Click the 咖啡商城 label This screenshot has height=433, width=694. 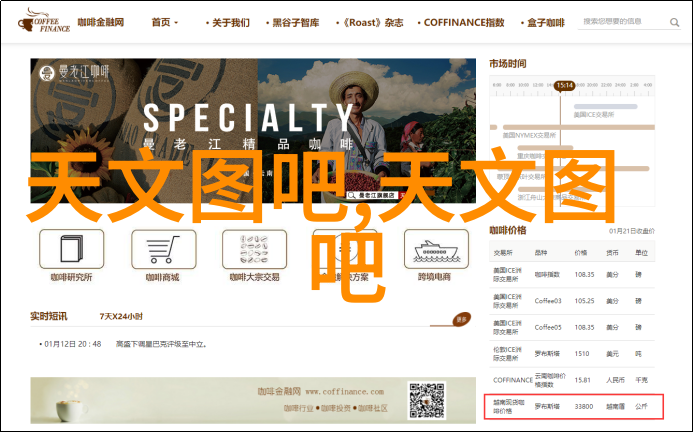pos(163,277)
